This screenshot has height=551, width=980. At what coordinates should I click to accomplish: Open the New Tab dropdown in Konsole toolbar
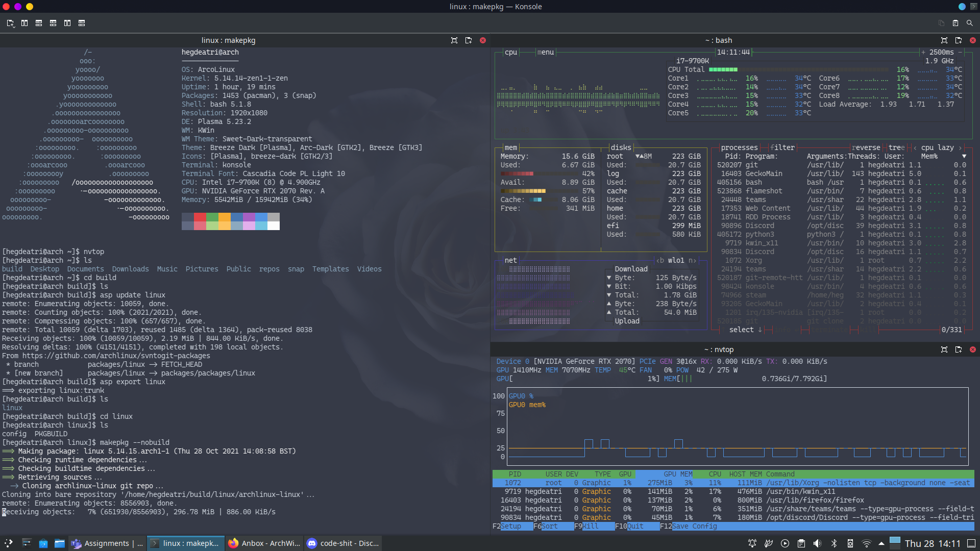(x=10, y=23)
